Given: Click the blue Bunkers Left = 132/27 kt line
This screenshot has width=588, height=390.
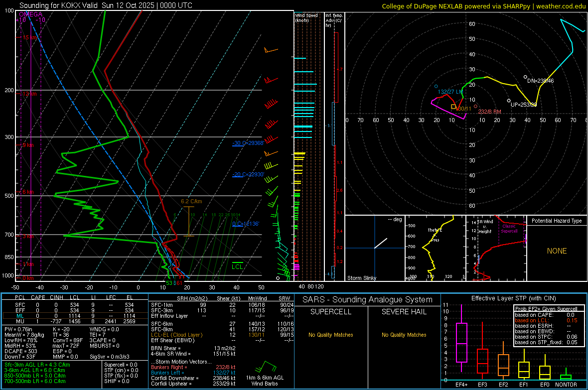Looking at the screenshot, I should click(193, 373).
